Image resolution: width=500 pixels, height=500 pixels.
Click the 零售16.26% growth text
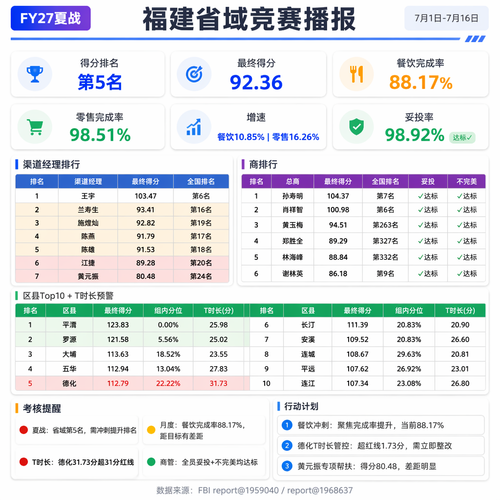(x=296, y=137)
